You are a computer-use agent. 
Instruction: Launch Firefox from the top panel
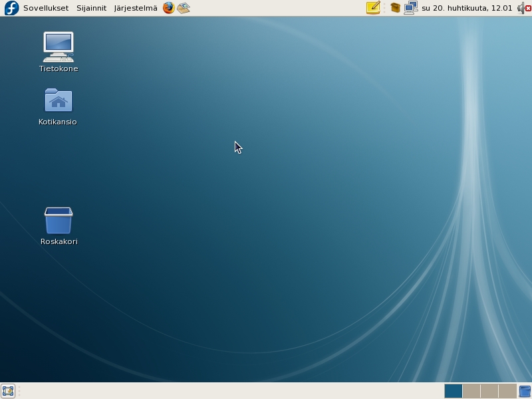click(x=169, y=8)
